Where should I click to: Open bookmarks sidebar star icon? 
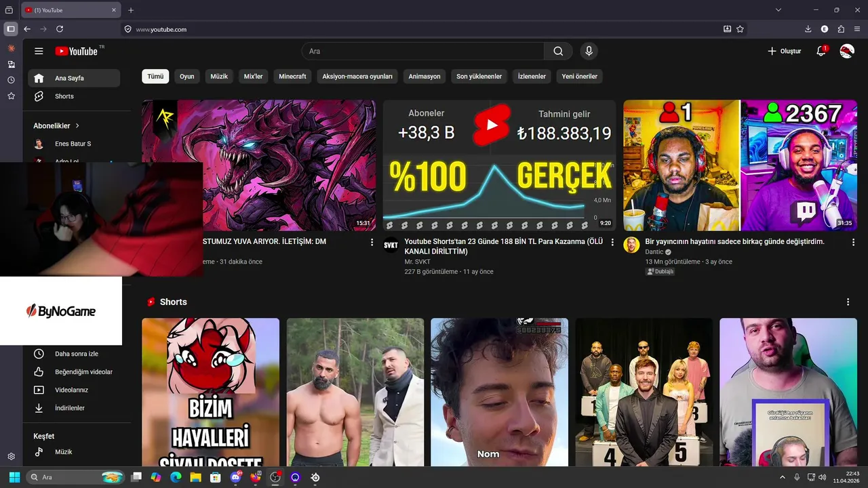[11, 96]
